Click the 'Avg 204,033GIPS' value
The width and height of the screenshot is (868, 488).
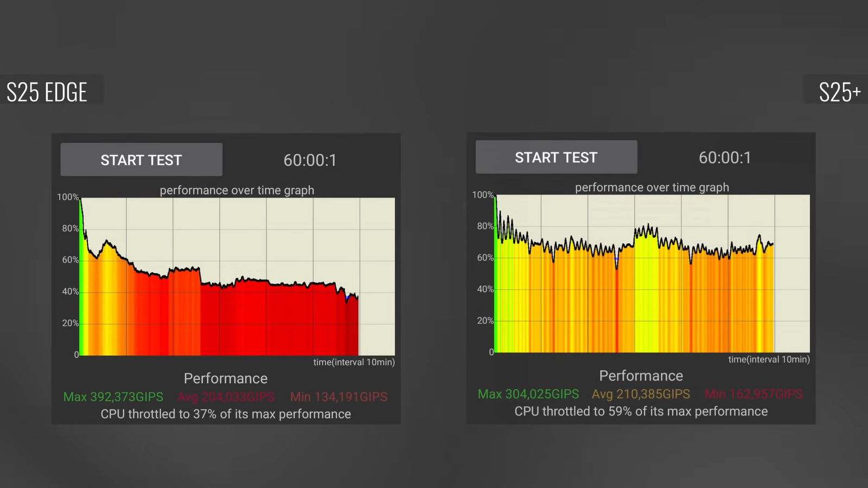226,397
